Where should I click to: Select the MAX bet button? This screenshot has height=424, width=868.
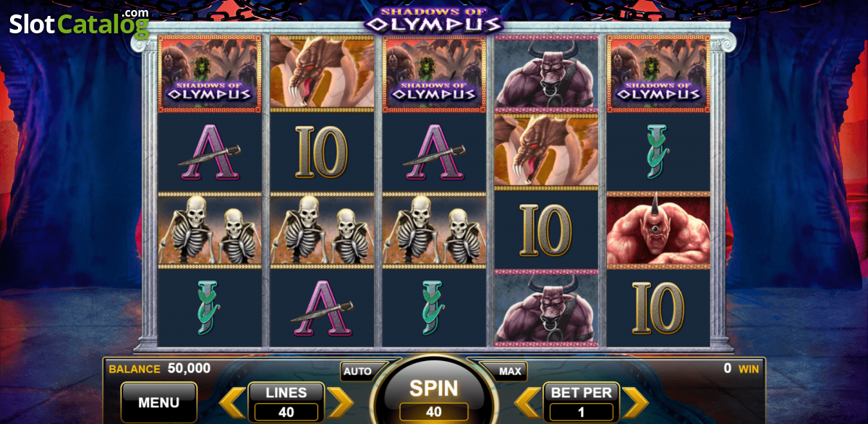pos(510,371)
